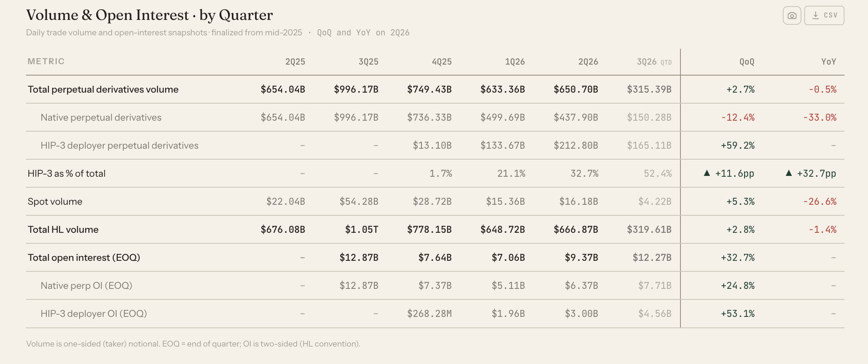Click the up triangle beside +32.7pp
This screenshot has width=868, height=364.
(x=788, y=173)
